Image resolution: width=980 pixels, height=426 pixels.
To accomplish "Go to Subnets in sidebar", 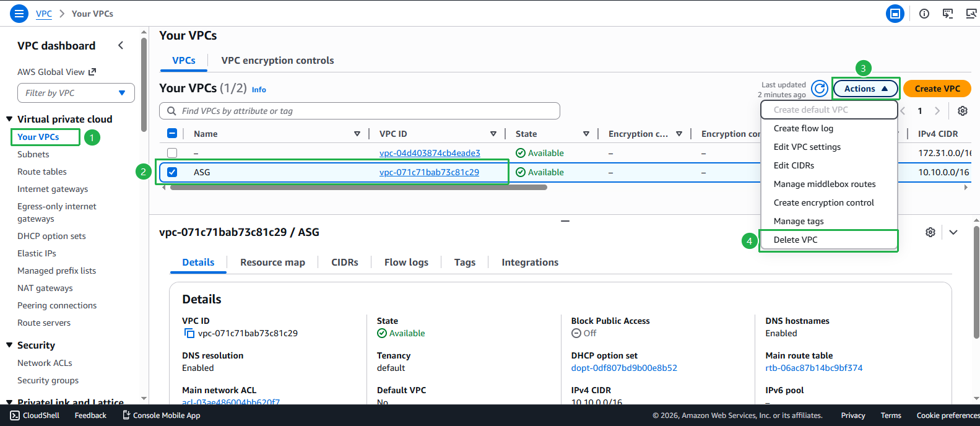I will point(33,154).
